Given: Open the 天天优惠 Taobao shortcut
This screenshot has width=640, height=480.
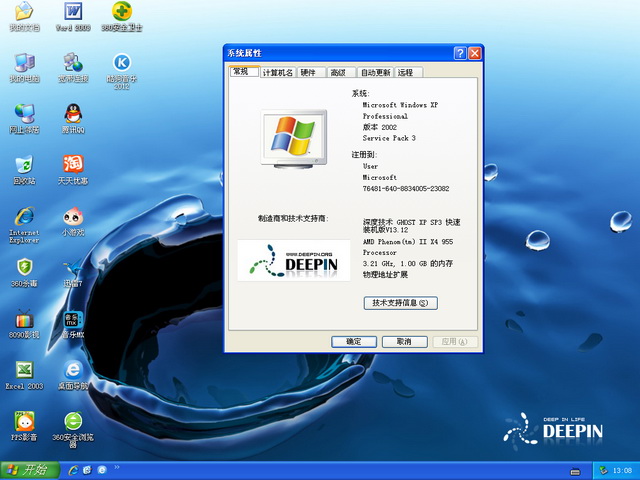Looking at the screenshot, I should pyautogui.click(x=73, y=169).
